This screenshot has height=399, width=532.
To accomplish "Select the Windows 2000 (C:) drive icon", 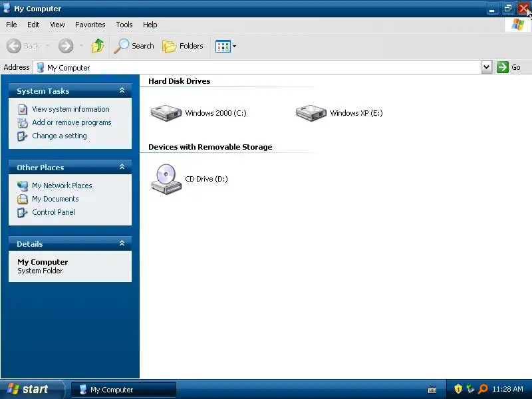I will click(166, 112).
